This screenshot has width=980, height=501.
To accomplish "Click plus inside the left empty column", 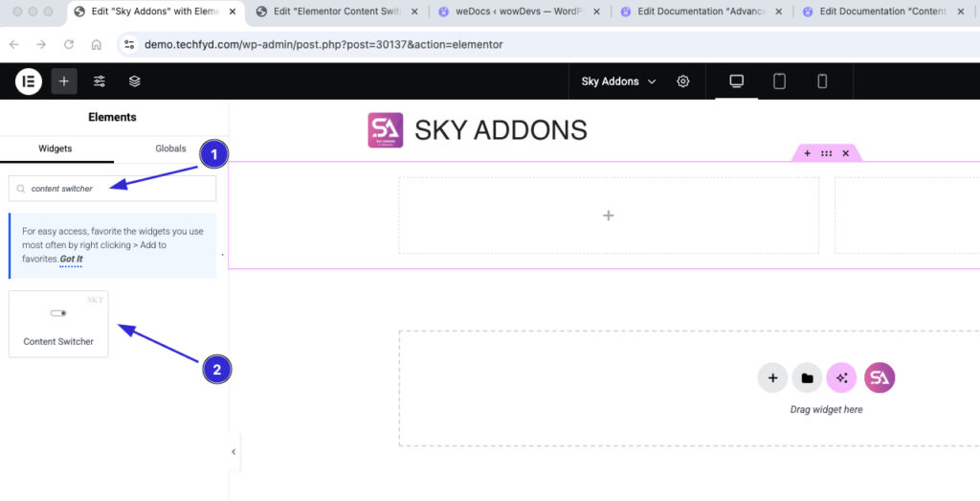I will coord(608,216).
